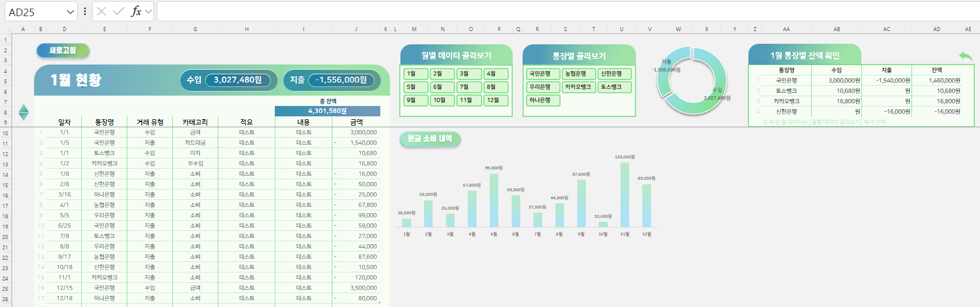Viewport: 980px width, 307px height.
Task: Click inside the formula bar input
Action: pos(565,12)
